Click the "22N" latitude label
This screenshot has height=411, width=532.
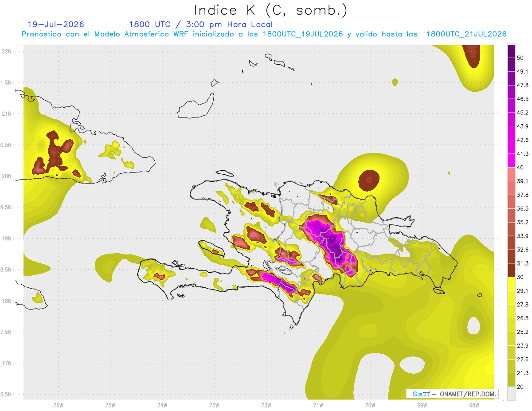[7, 51]
